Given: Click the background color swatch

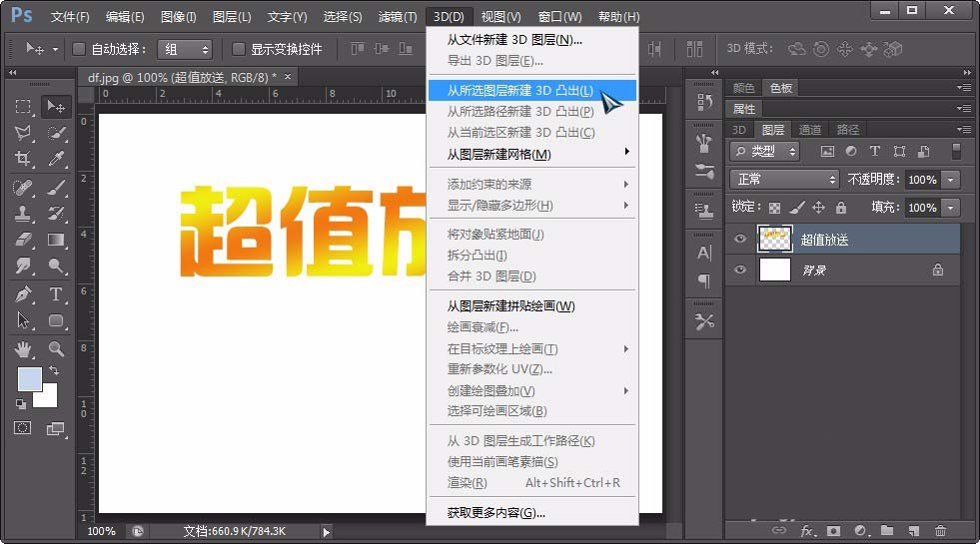Looking at the screenshot, I should [49, 398].
